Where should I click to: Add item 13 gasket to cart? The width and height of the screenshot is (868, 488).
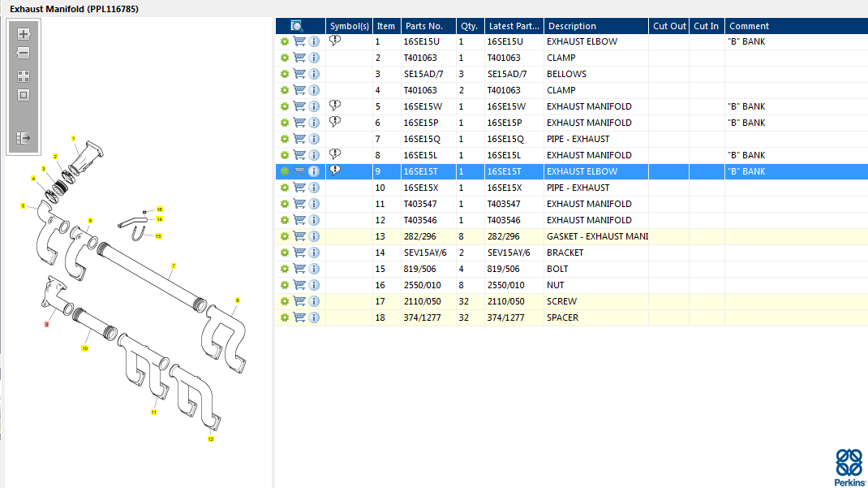pos(299,236)
